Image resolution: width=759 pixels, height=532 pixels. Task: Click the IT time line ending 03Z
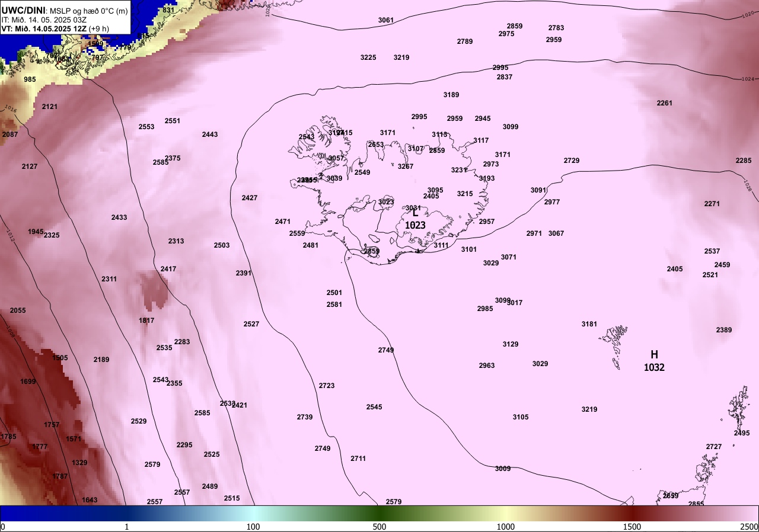[x=44, y=19]
